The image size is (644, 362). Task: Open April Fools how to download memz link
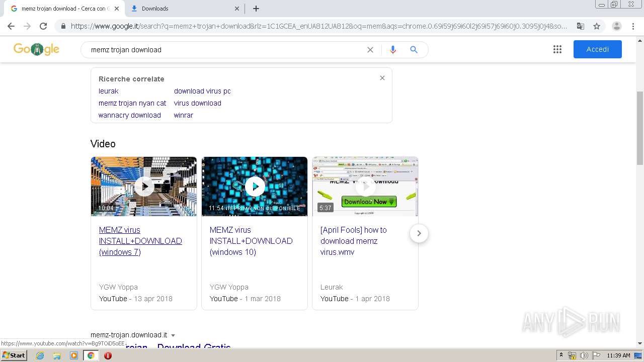[354, 241]
